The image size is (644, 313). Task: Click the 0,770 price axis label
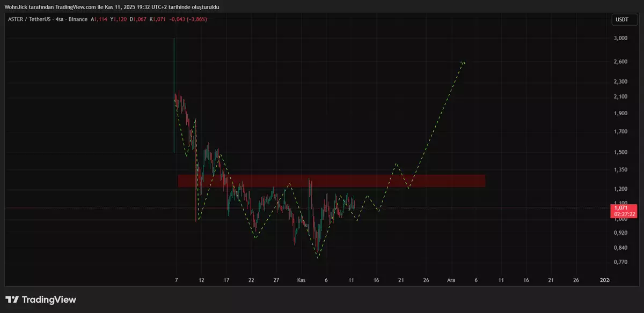[620, 262]
